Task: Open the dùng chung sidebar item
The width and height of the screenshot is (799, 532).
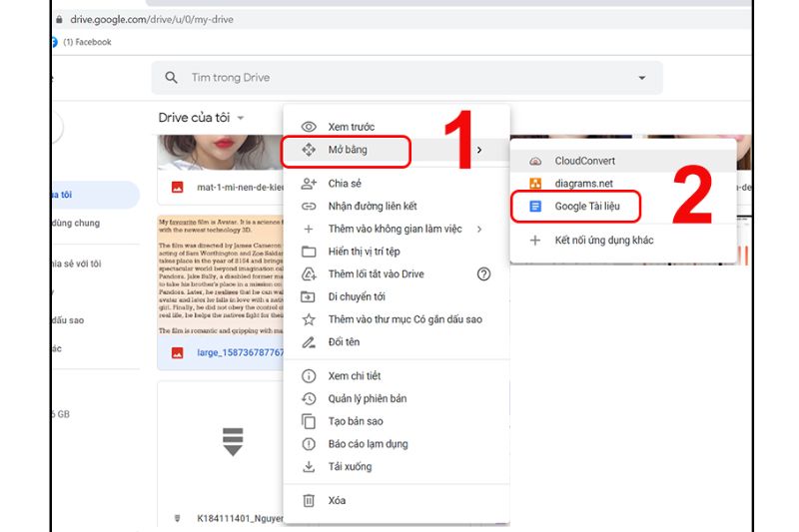Action: click(x=77, y=223)
